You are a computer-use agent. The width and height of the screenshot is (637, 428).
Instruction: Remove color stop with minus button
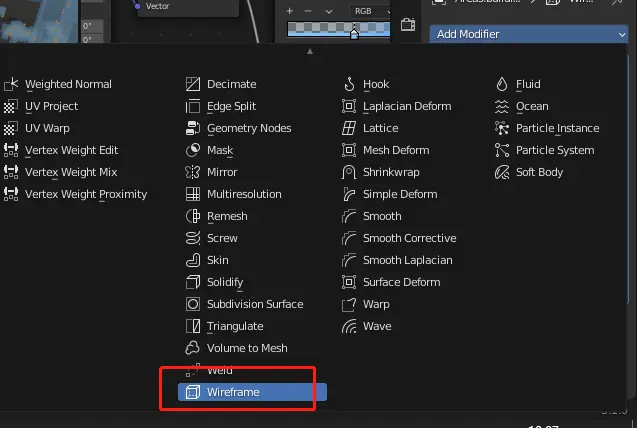(308, 11)
